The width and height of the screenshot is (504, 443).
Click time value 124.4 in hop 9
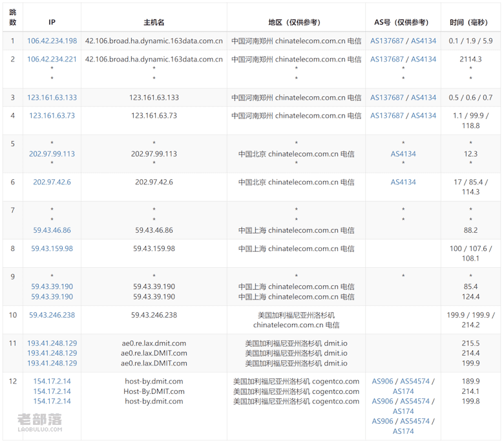[470, 297]
